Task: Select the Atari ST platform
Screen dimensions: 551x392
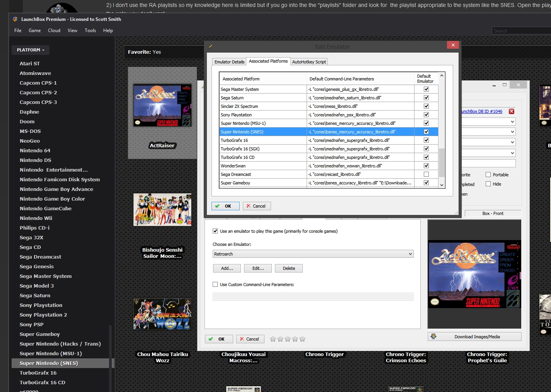Action: coord(30,63)
